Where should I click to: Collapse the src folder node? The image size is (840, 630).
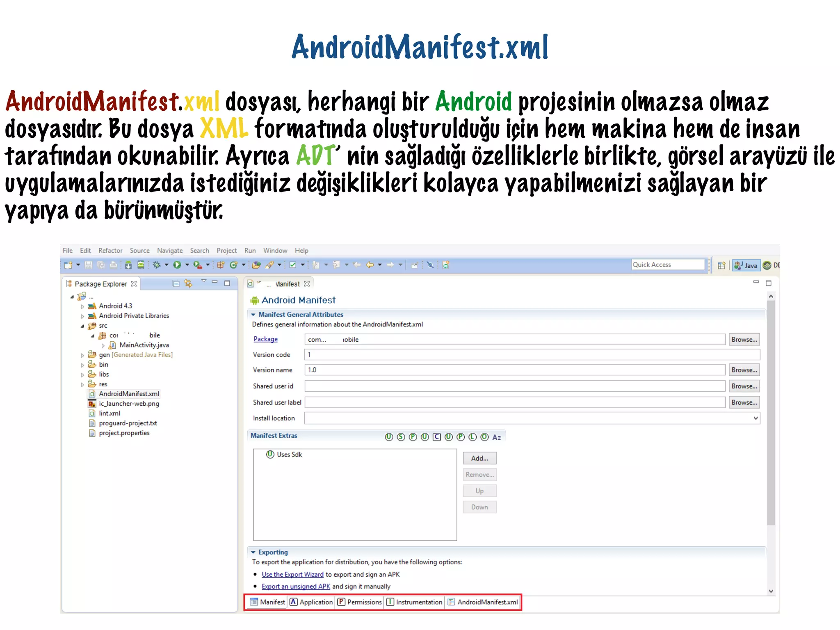pos(82,326)
